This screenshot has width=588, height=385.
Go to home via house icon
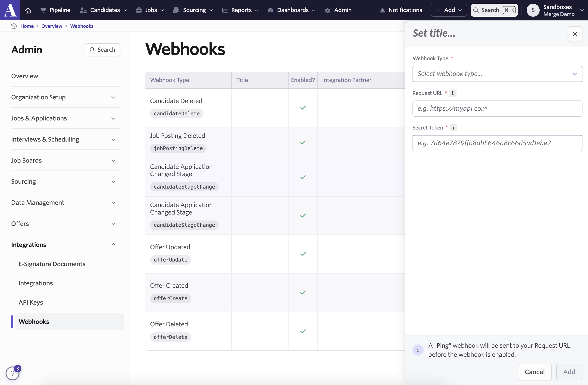(x=28, y=10)
